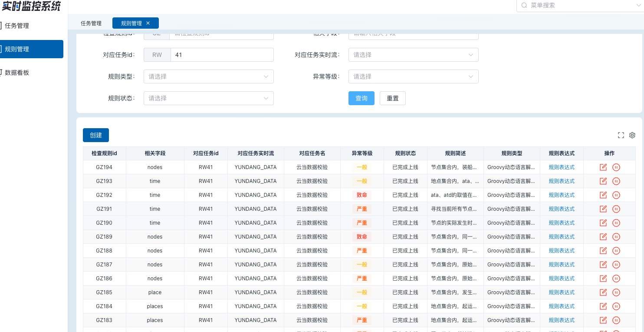This screenshot has height=332, width=644.
Task: Open 规则表达式 link for GZ194
Action: tap(562, 167)
